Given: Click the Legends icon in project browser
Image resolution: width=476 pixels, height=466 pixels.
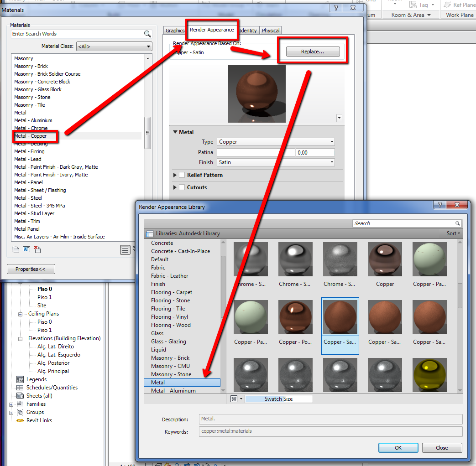Looking at the screenshot, I should 20,379.
